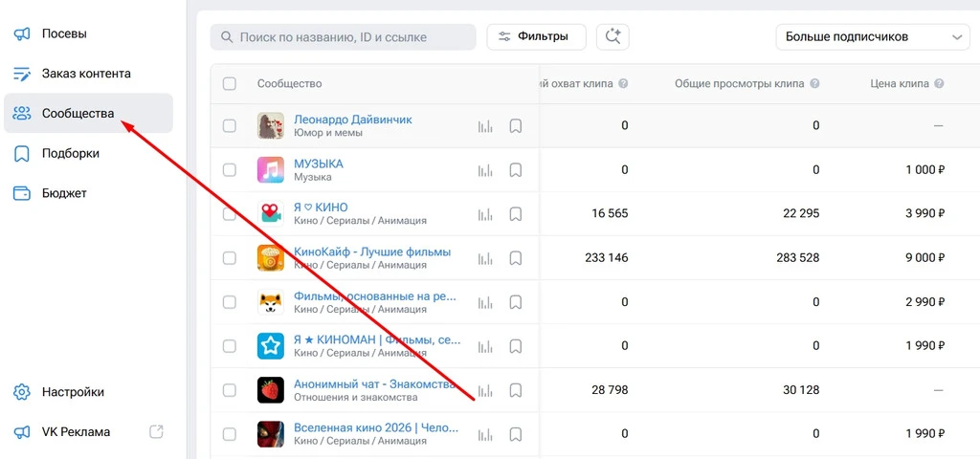
Task: Click the 9 000 ₽ price cell
Action: click(924, 258)
